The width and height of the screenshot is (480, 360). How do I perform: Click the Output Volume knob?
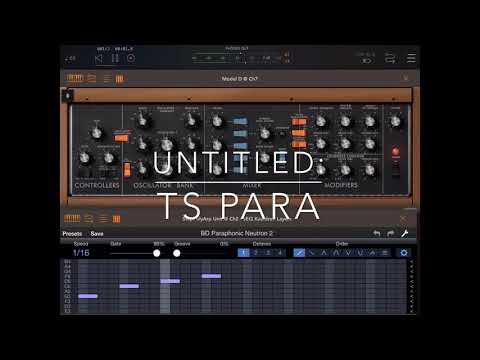click(x=396, y=121)
